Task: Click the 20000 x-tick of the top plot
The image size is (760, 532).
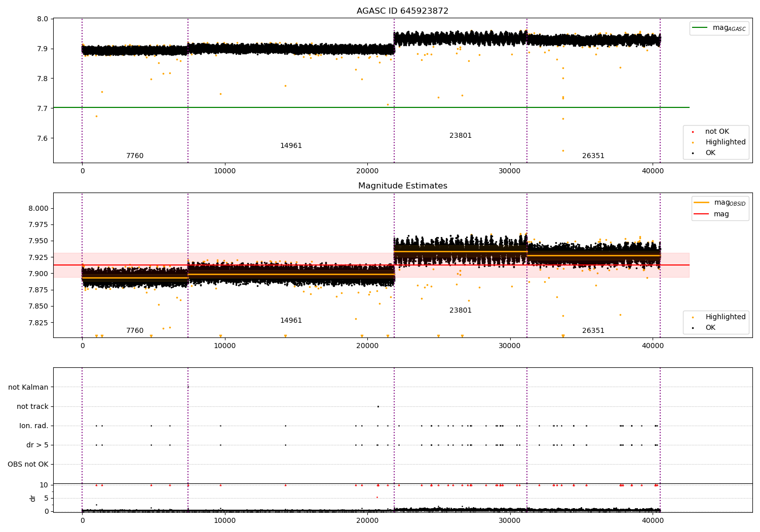Action: click(x=367, y=171)
